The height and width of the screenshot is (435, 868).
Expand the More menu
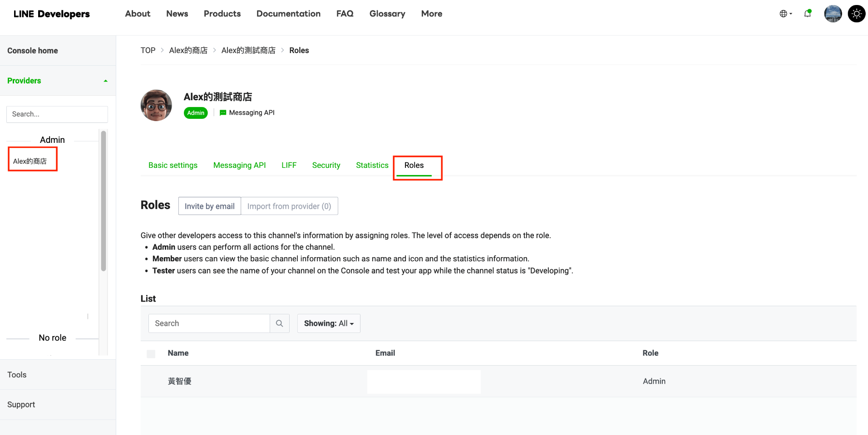(432, 14)
